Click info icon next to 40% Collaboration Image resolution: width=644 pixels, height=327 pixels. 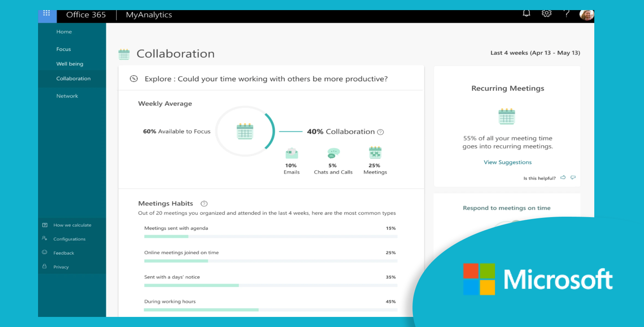(381, 132)
